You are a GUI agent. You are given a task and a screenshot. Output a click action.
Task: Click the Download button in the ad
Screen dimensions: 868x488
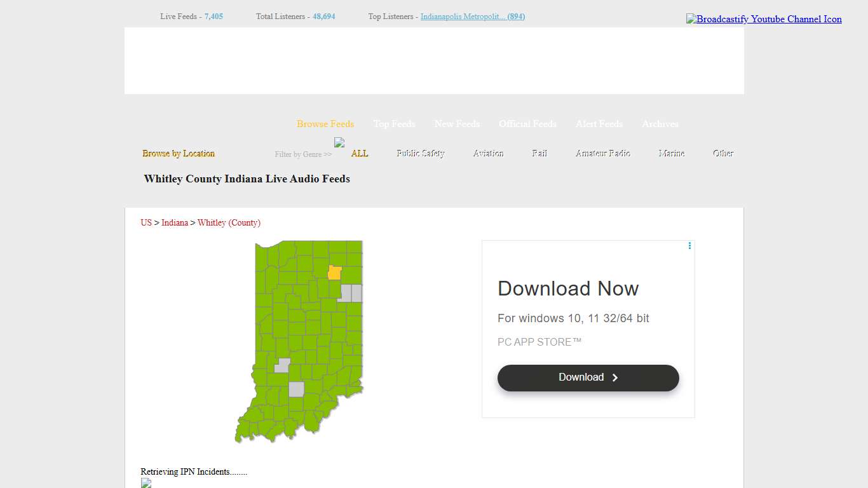[x=588, y=377]
